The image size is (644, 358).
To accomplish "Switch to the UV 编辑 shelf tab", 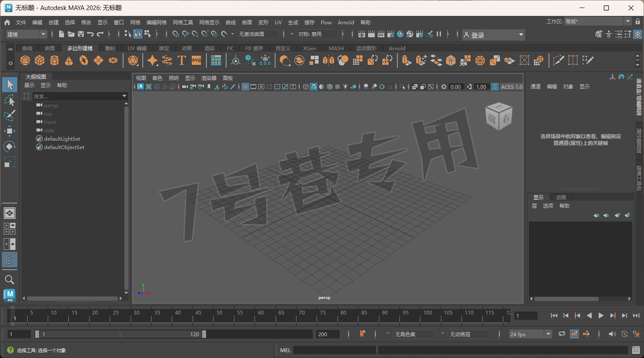I will (137, 48).
